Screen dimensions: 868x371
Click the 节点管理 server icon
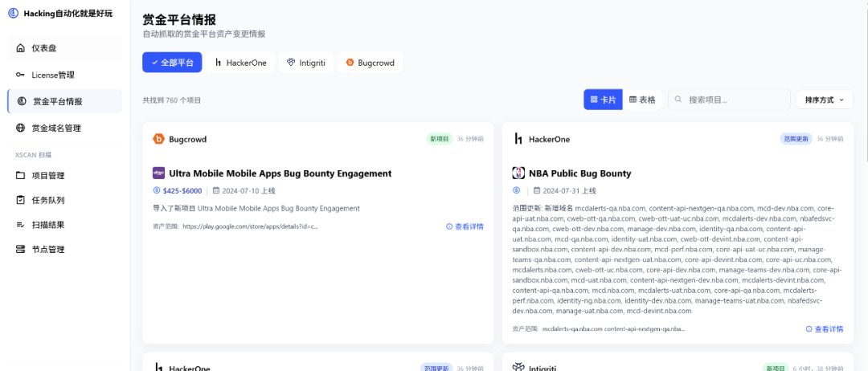[20, 250]
